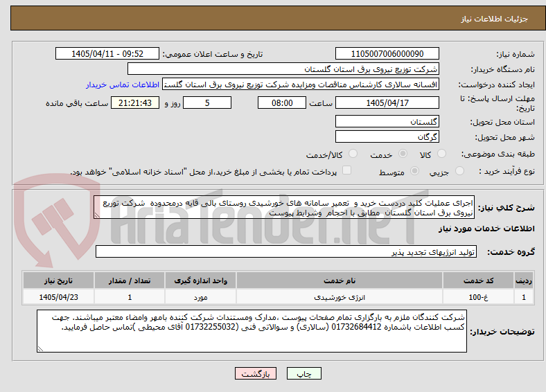Click the deadline time field 08:00
Screen dimensions: 546x392
282,103
